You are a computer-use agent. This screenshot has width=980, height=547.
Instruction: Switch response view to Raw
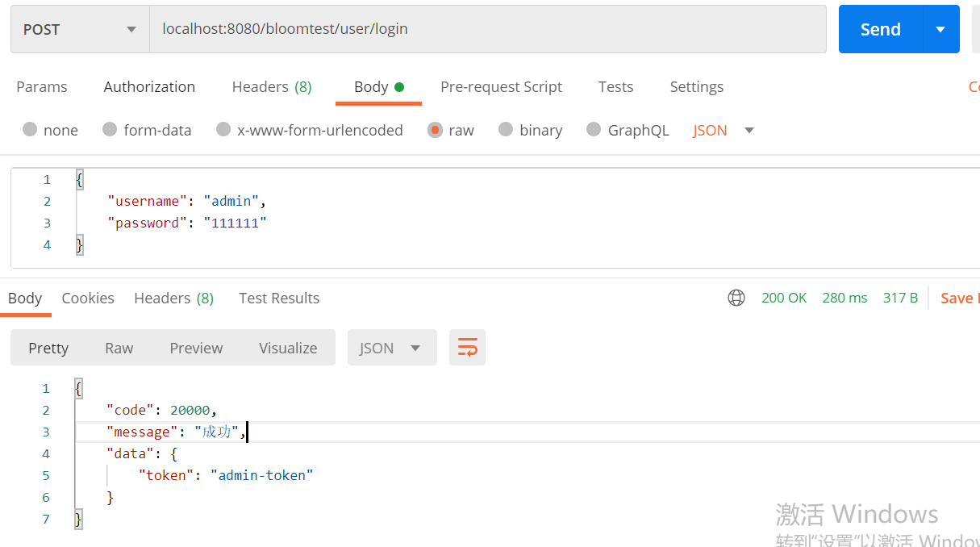point(119,348)
